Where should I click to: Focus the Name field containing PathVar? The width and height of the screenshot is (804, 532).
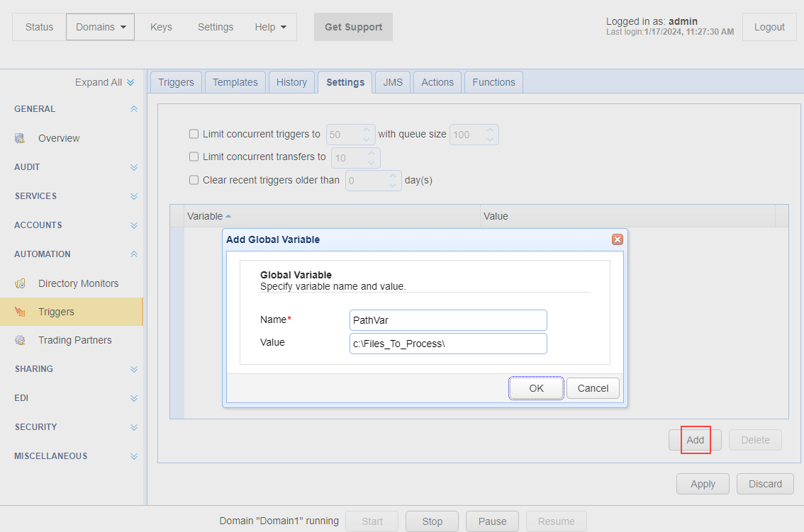(448, 320)
